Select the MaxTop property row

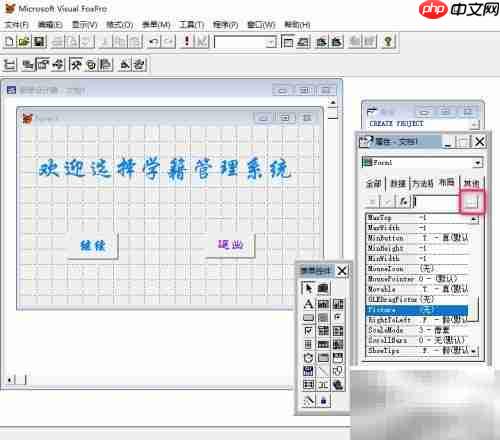417,218
